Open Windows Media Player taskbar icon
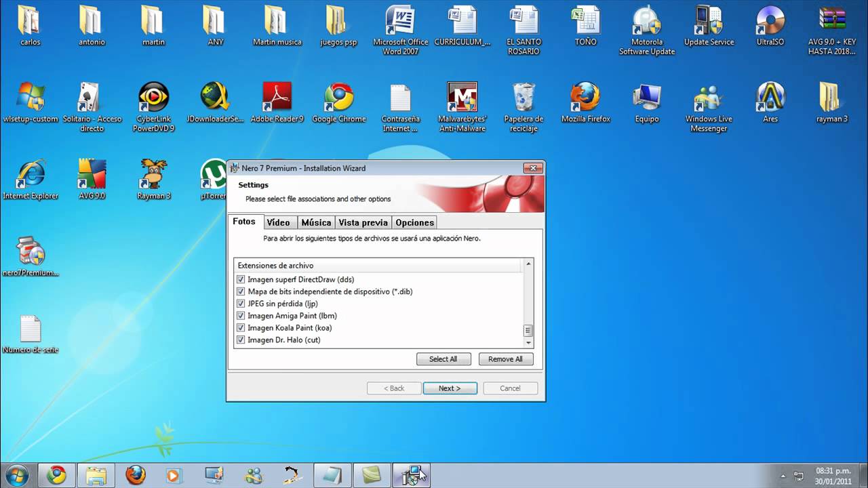This screenshot has height=488, width=868. 174,475
